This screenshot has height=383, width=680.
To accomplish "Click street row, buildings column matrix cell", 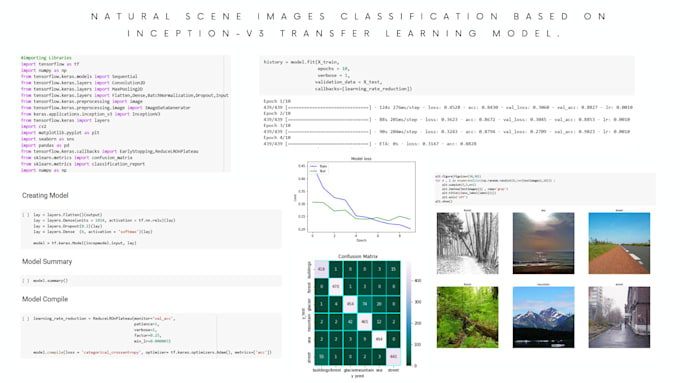I will (321, 357).
